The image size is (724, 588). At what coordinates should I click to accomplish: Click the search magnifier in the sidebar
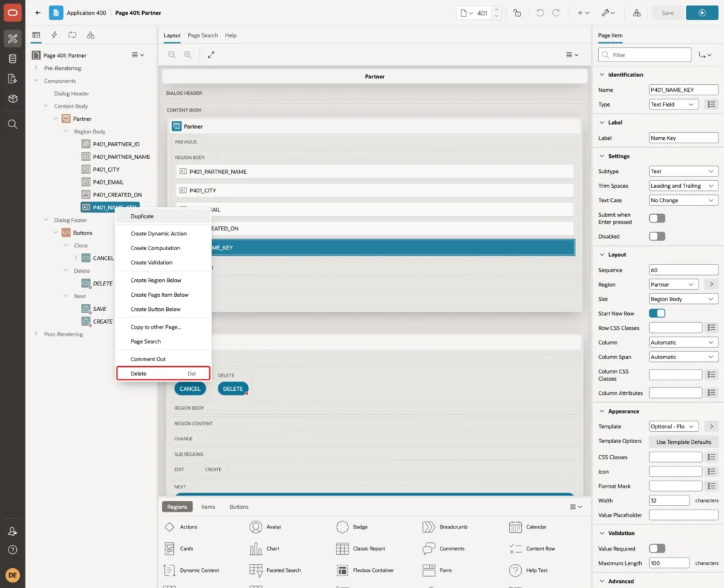13,124
